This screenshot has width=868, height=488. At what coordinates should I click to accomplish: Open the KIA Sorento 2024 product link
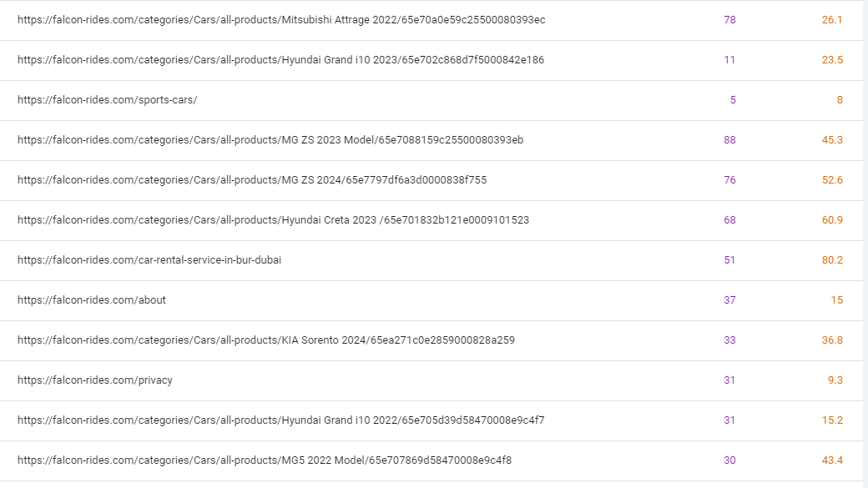tap(266, 340)
